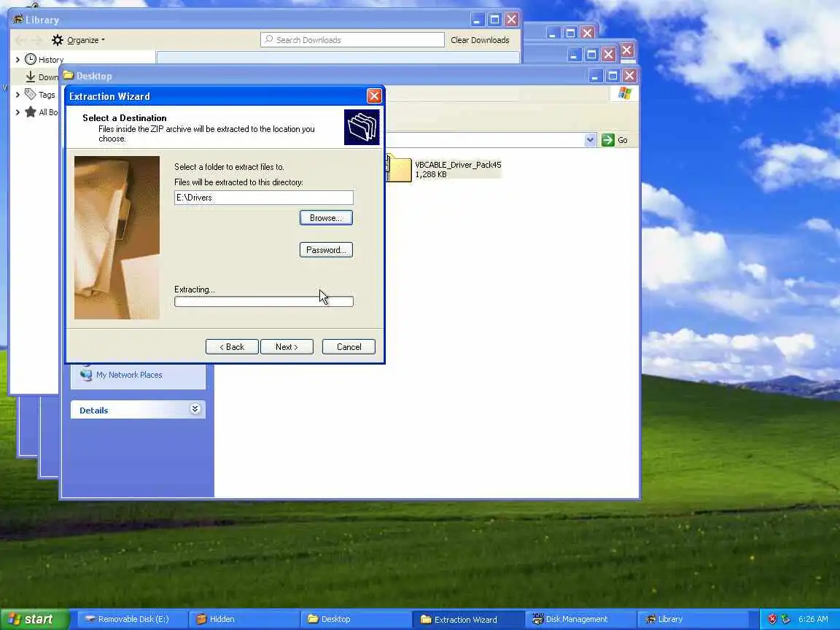Click Library forward arrow button

point(36,40)
